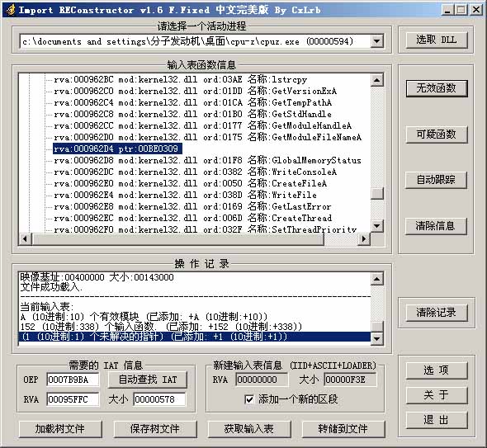Click the 选取 DLL button
This screenshot has width=487, height=448.
pos(437,40)
